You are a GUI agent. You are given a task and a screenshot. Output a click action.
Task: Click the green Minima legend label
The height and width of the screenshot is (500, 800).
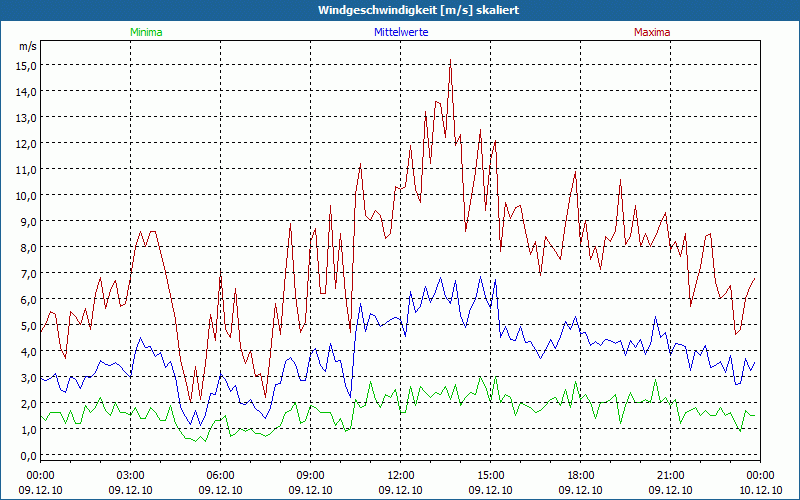(145, 32)
